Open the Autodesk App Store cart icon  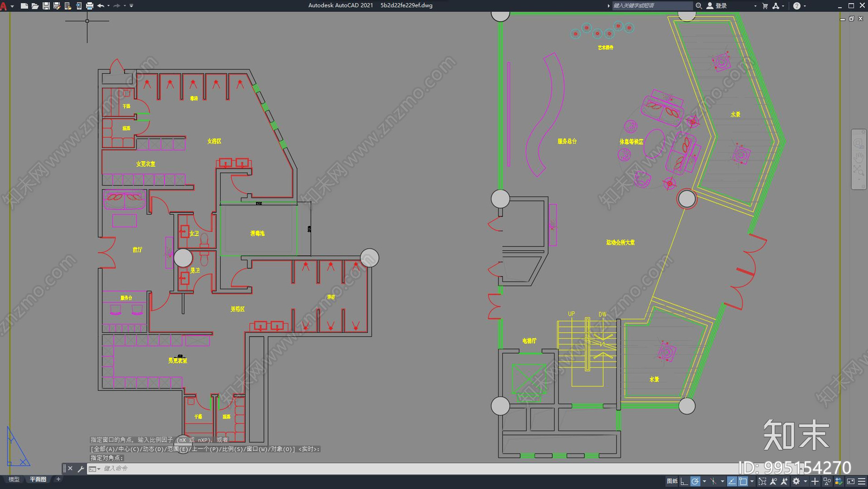(x=765, y=5)
